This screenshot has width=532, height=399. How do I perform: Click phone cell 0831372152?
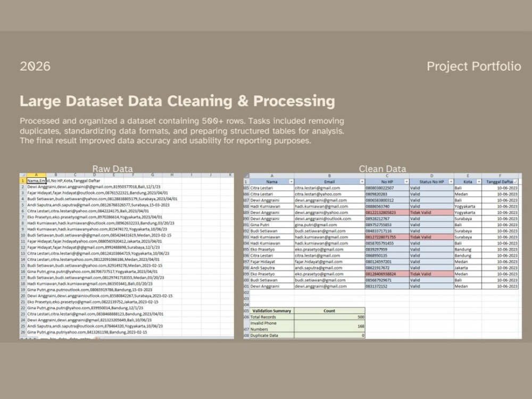(387, 286)
